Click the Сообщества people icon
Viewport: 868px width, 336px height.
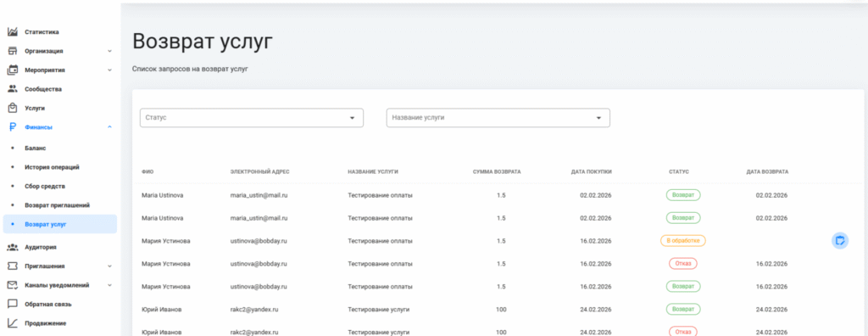[x=13, y=89]
